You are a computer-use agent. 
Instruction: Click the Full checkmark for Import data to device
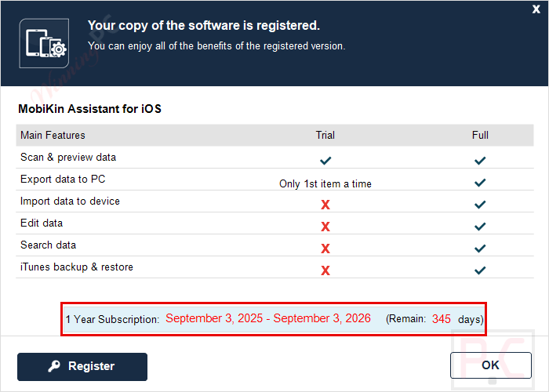click(480, 205)
